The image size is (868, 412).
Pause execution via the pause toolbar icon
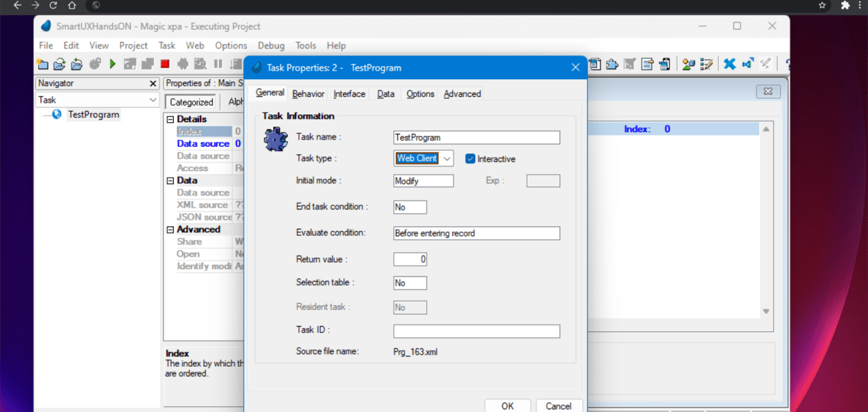pos(218,63)
